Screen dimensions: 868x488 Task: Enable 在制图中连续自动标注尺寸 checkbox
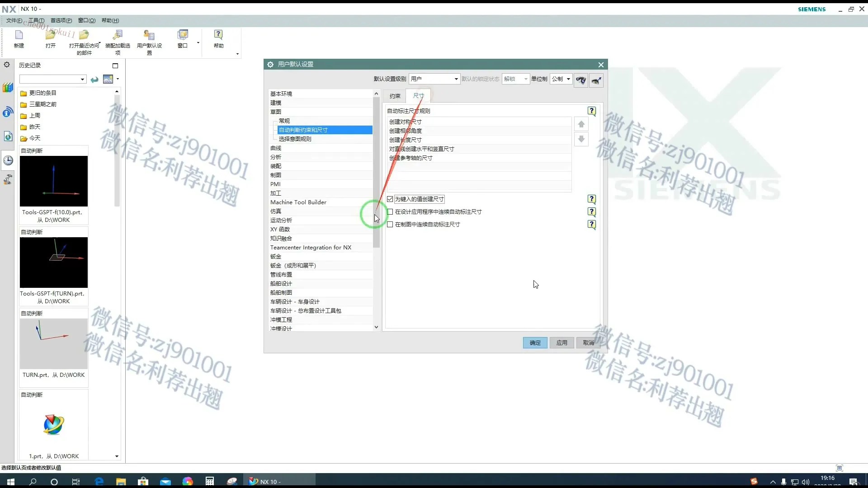(x=389, y=224)
